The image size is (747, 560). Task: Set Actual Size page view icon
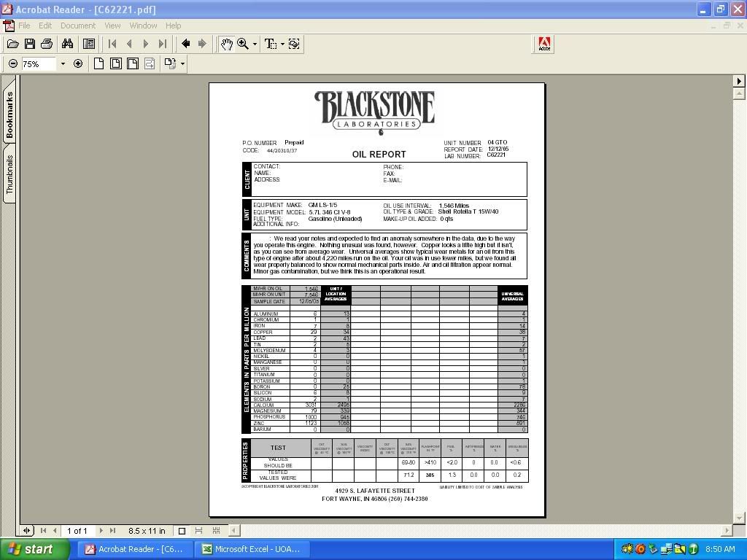pyautogui.click(x=98, y=64)
